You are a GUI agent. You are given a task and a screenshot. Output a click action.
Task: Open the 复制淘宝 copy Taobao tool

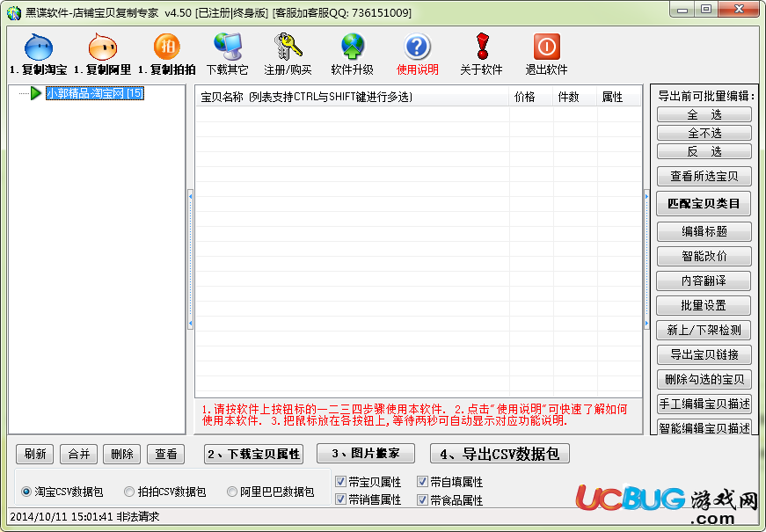click(39, 55)
